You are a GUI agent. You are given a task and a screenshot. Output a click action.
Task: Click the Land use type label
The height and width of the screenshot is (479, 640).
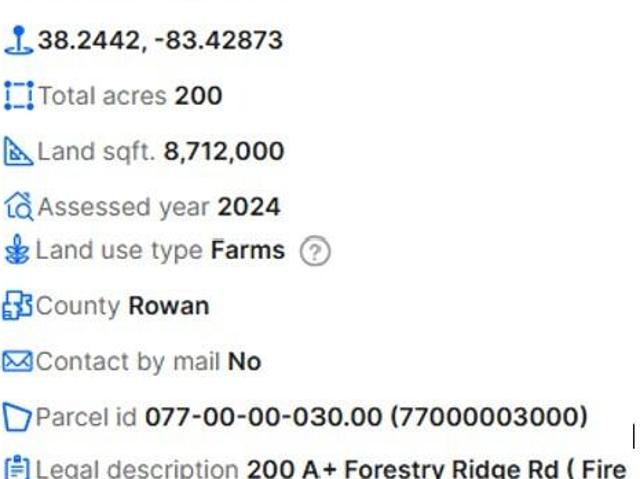point(119,250)
